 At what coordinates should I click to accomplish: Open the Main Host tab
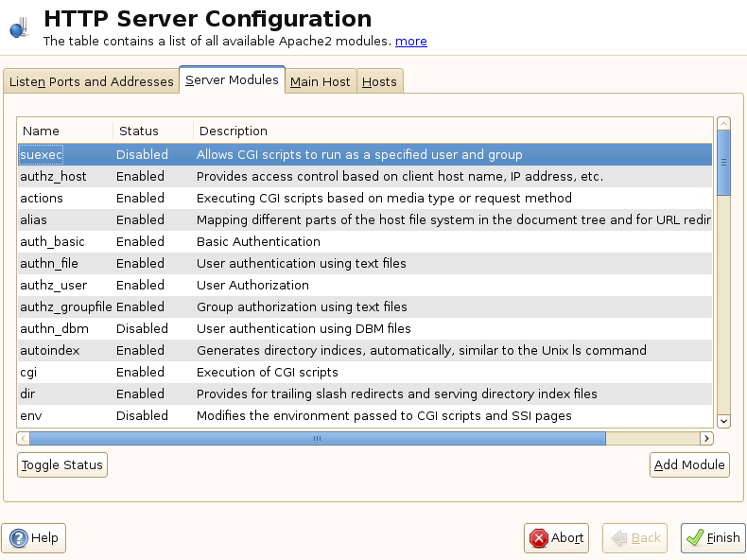(320, 81)
